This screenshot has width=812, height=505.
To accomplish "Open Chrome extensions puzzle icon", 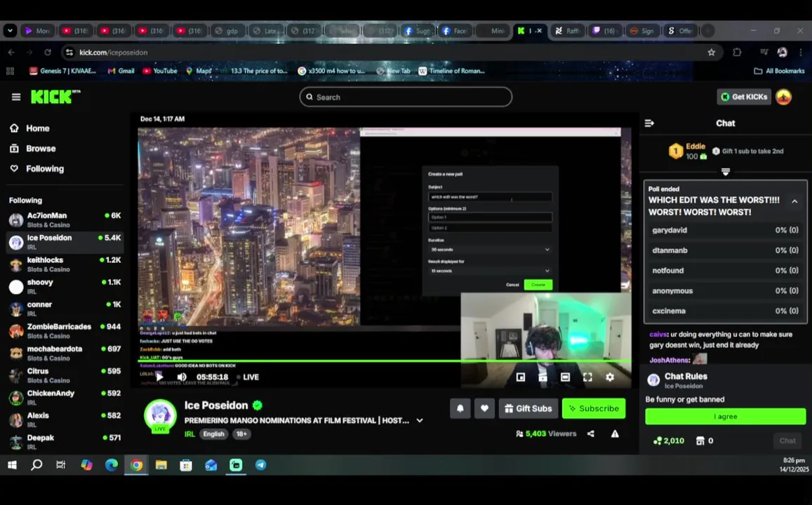I will (x=737, y=53).
